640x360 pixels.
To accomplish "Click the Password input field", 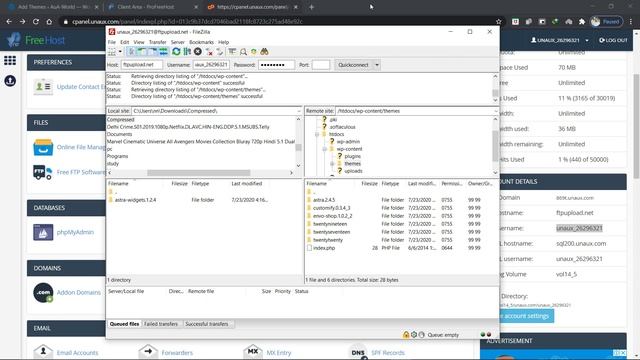I will coord(276,65).
